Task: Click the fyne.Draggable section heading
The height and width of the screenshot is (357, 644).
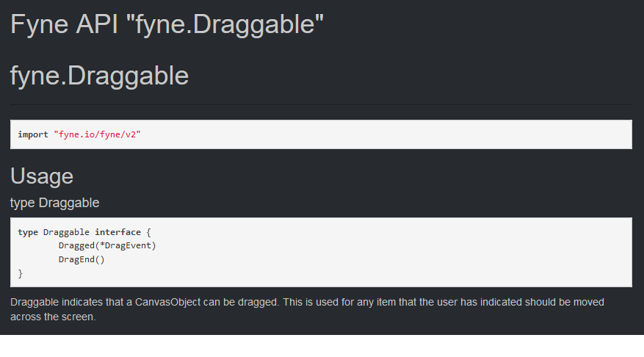Action: [x=99, y=76]
